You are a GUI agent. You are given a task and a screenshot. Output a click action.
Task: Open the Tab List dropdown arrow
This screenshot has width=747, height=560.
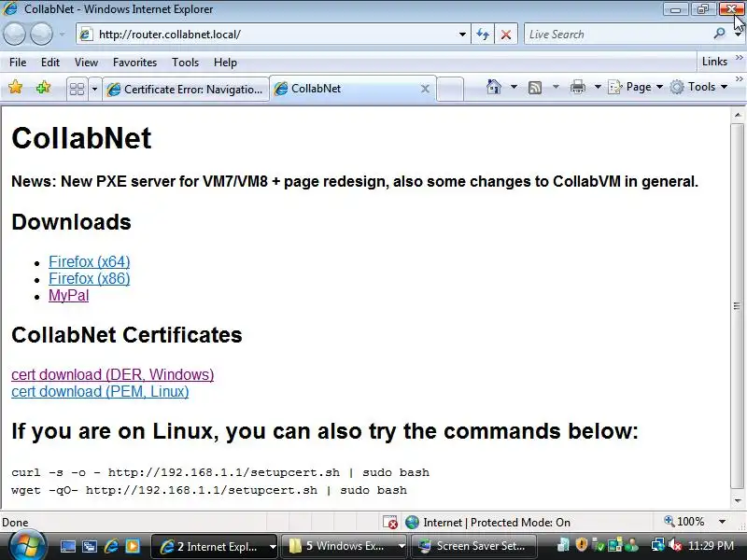[94, 89]
